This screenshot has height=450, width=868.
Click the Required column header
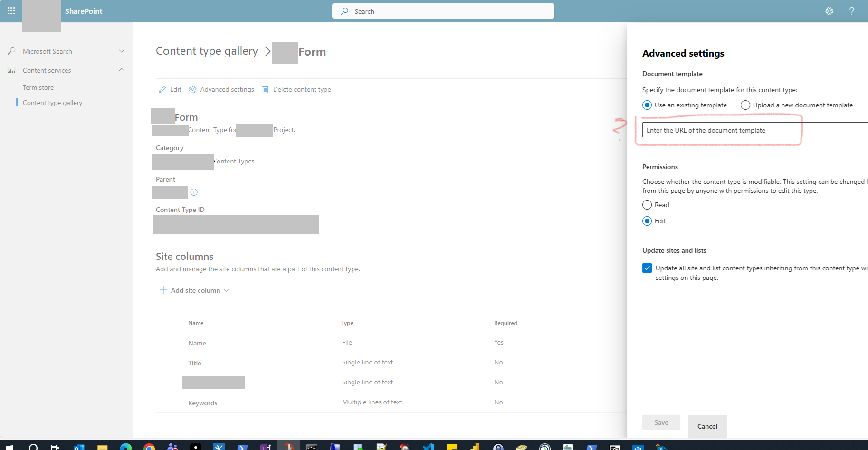point(506,323)
